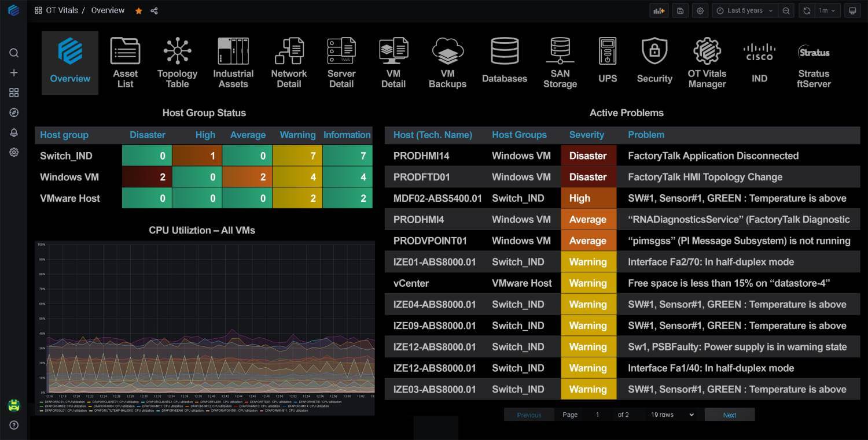Image resolution: width=868 pixels, height=440 pixels.
Task: Star the dashboard as favorite
Action: (x=138, y=10)
